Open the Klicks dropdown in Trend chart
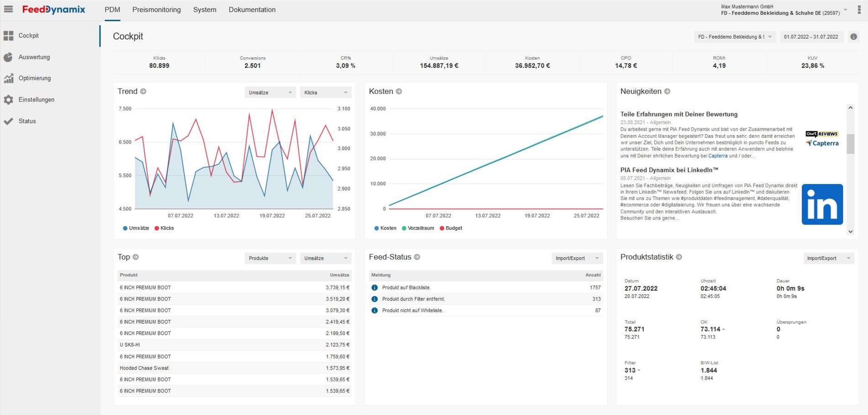 325,92
